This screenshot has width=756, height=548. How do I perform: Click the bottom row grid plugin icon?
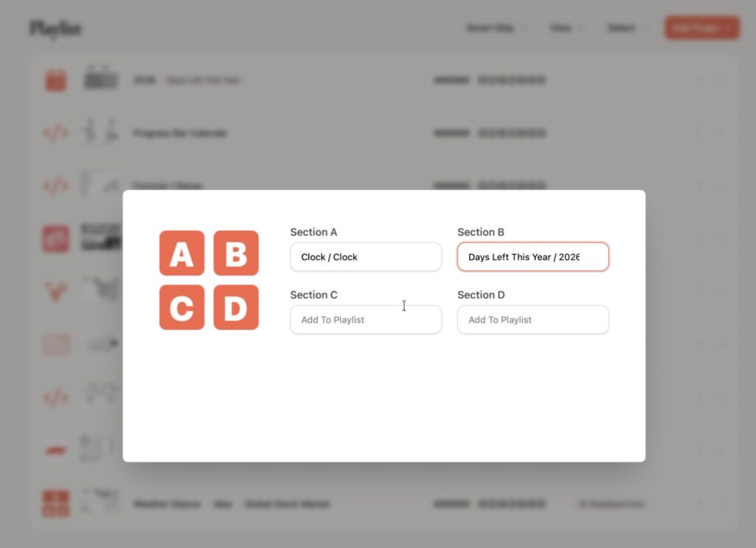[x=56, y=504]
